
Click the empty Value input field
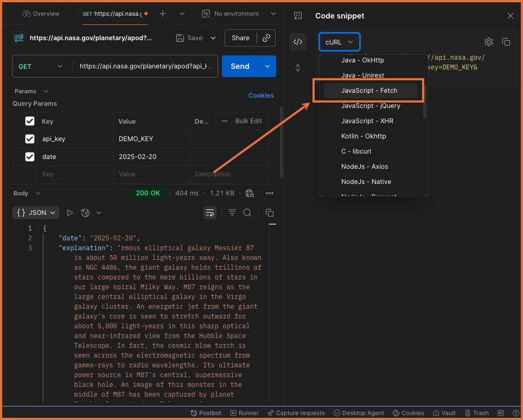[152, 174]
